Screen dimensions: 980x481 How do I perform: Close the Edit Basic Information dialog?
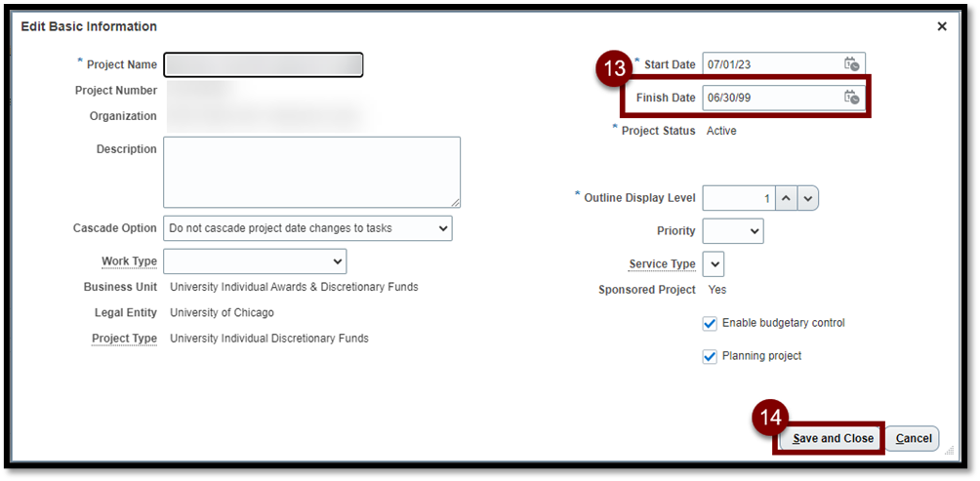pyautogui.click(x=942, y=26)
